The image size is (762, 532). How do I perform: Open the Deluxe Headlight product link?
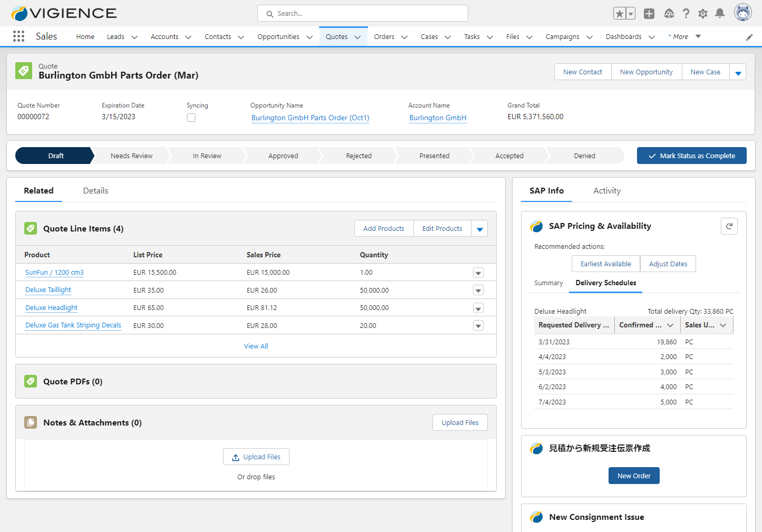coord(52,308)
